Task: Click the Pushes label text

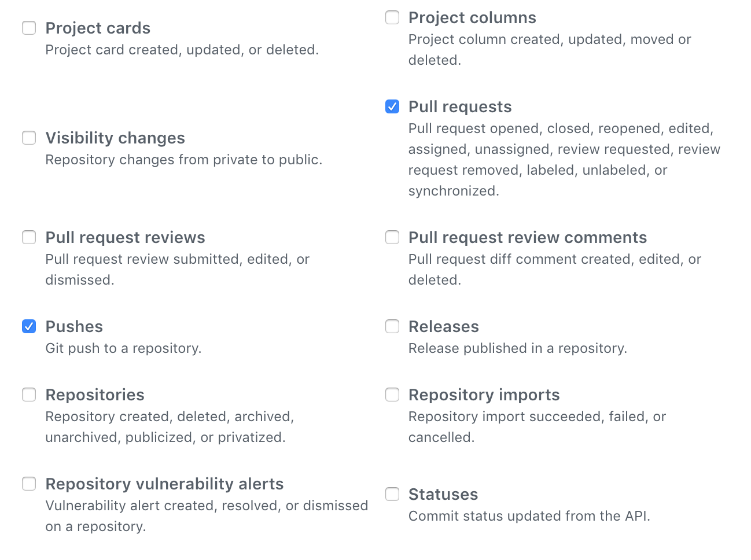Action: [74, 327]
